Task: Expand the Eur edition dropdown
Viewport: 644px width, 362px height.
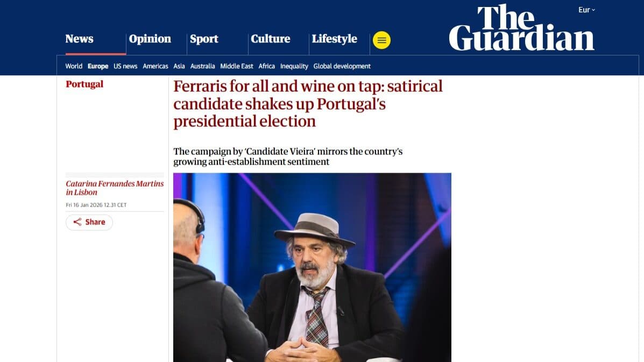Action: point(586,9)
